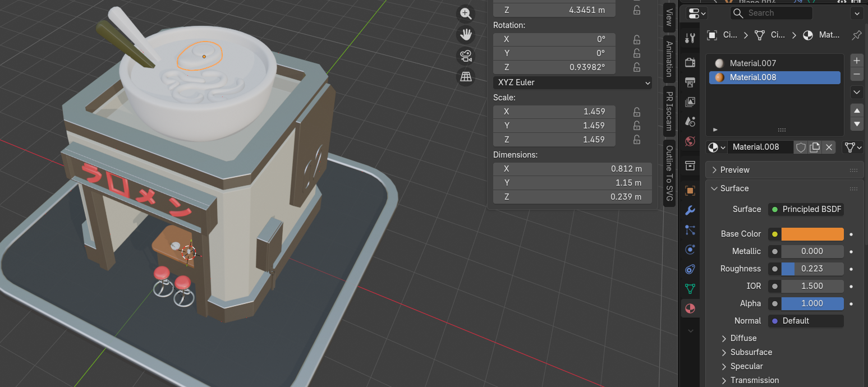
Task: Click the Normal Default input button
Action: coord(806,321)
